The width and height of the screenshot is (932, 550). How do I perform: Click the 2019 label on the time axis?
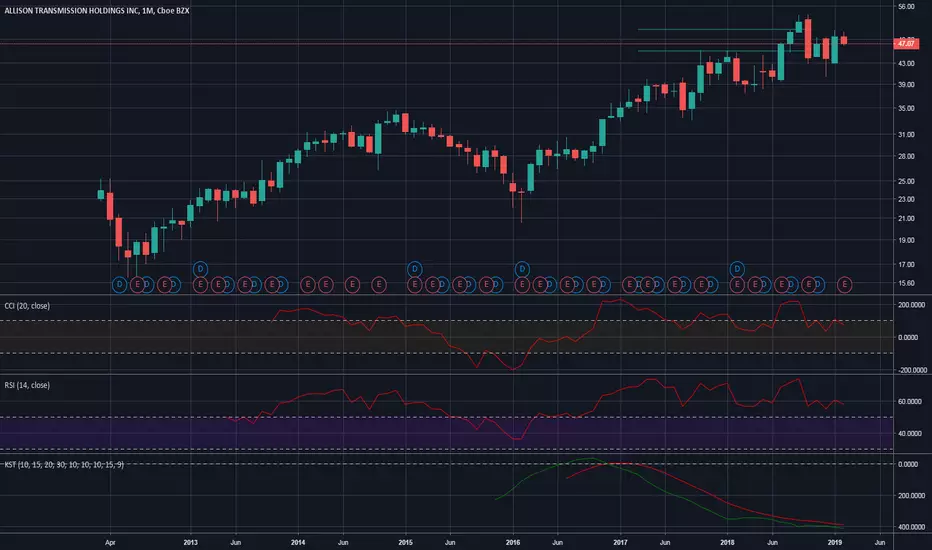pos(835,542)
